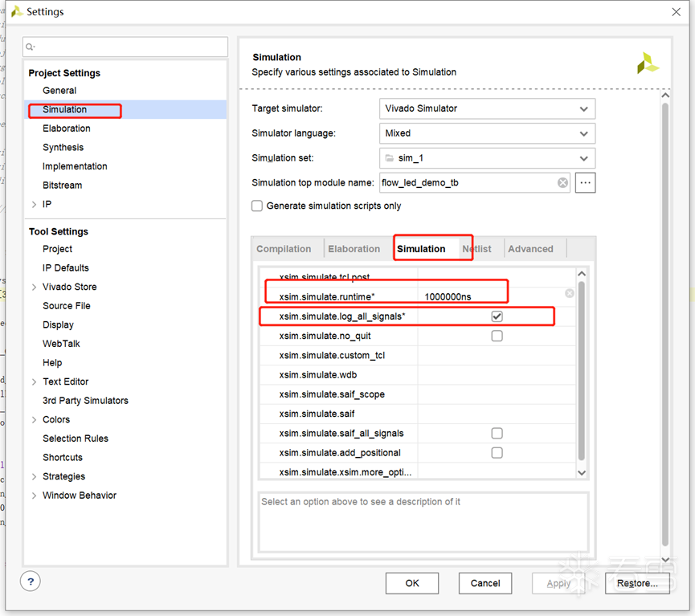Expand the Strategies node
This screenshot has height=616, width=695.
click(34, 477)
